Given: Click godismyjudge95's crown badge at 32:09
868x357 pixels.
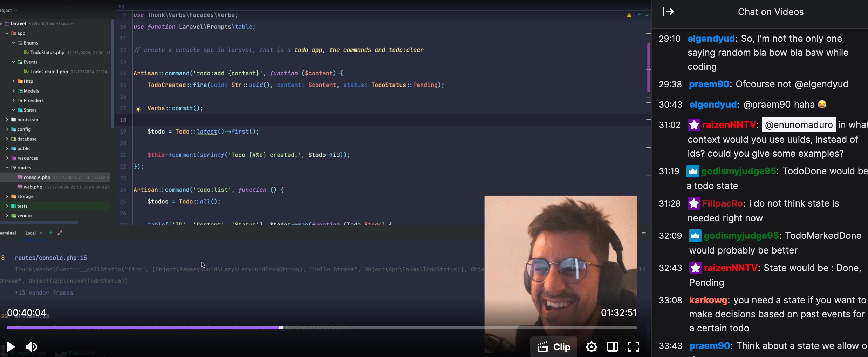Looking at the screenshot, I should point(695,236).
